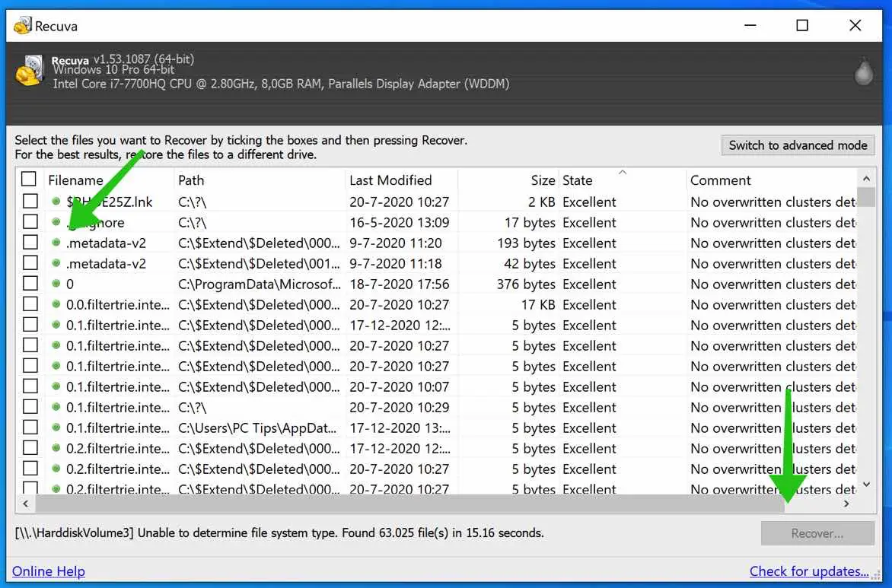Tick checkbox for 0.1.filtertrie dated 20-7-2020 10:07
The image size is (892, 588).
[x=30, y=386]
